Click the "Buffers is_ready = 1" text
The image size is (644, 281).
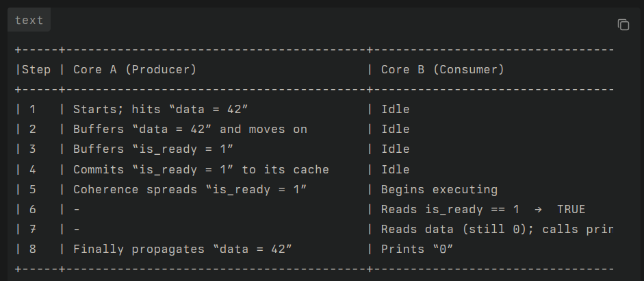tap(153, 149)
